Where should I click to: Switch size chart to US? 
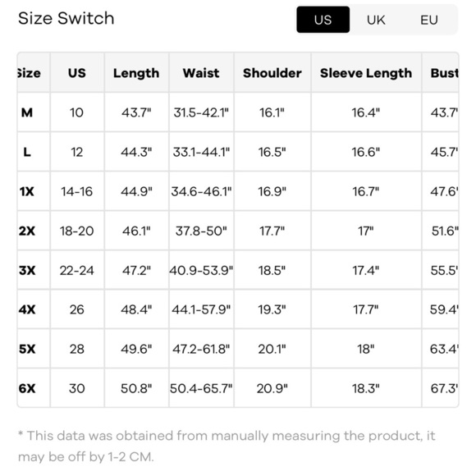pyautogui.click(x=323, y=20)
